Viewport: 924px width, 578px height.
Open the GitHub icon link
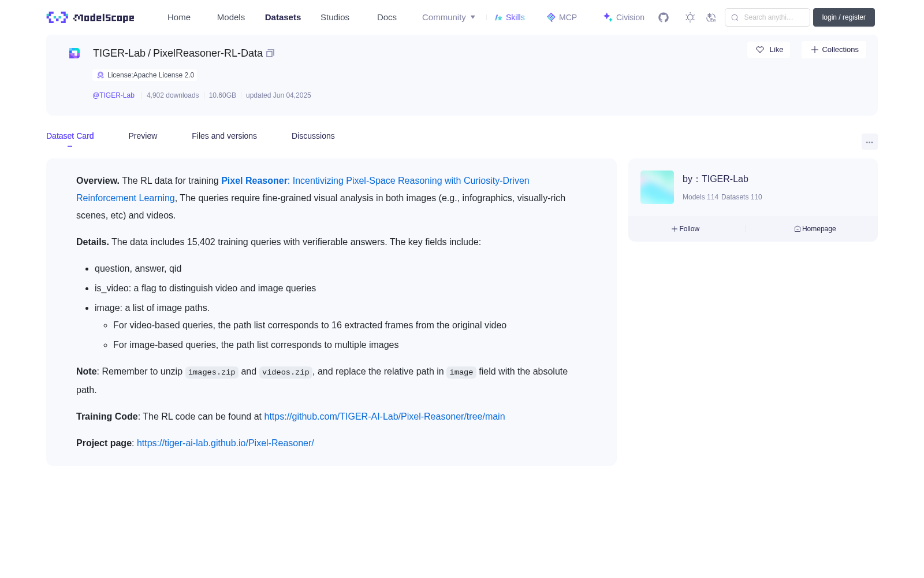pyautogui.click(x=664, y=17)
